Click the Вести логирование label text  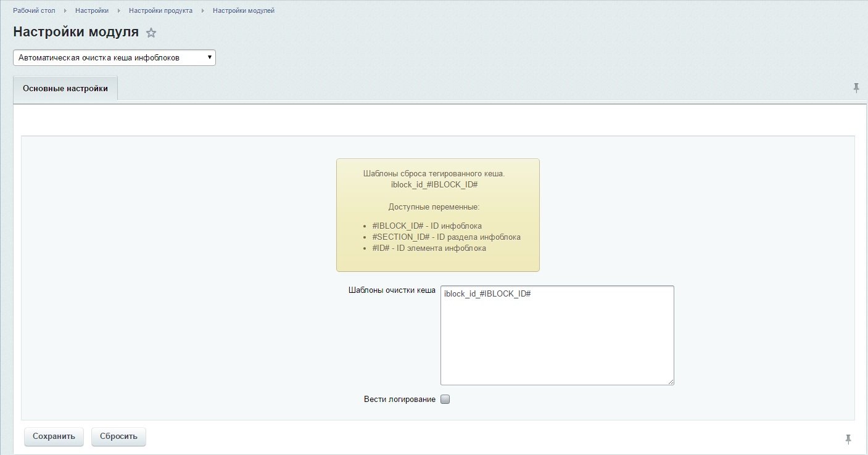(399, 400)
